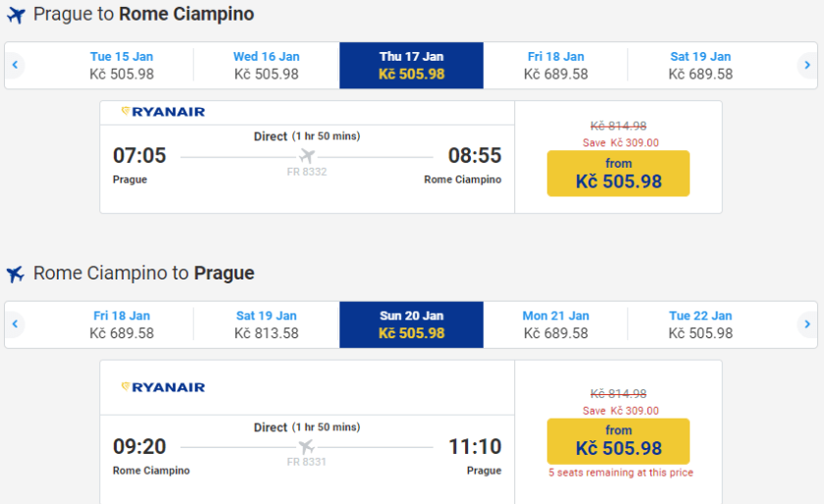Click plane icon on FR 8332 route line

pyautogui.click(x=307, y=157)
